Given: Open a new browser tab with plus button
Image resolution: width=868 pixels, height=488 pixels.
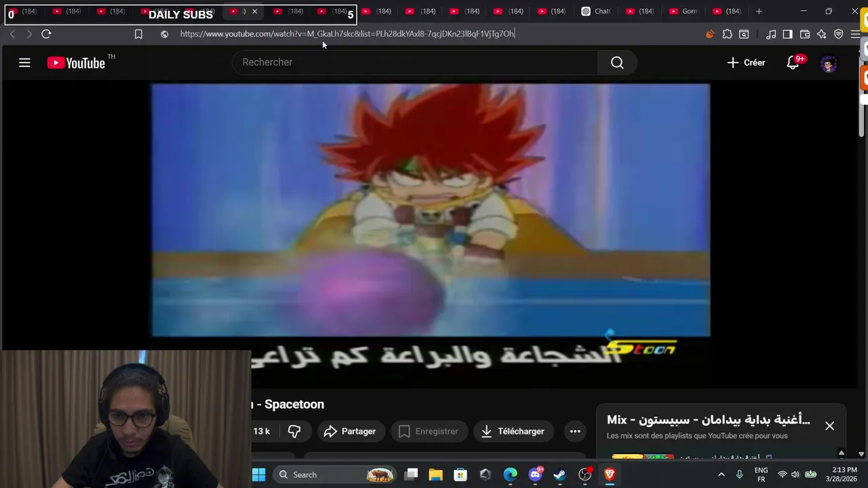Looking at the screenshot, I should pos(759,11).
